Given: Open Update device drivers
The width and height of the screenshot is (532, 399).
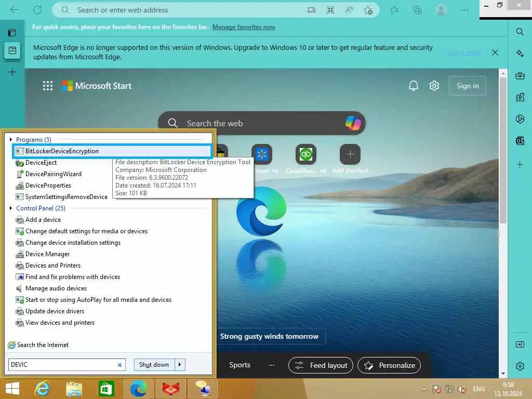Looking at the screenshot, I should click(x=55, y=311).
